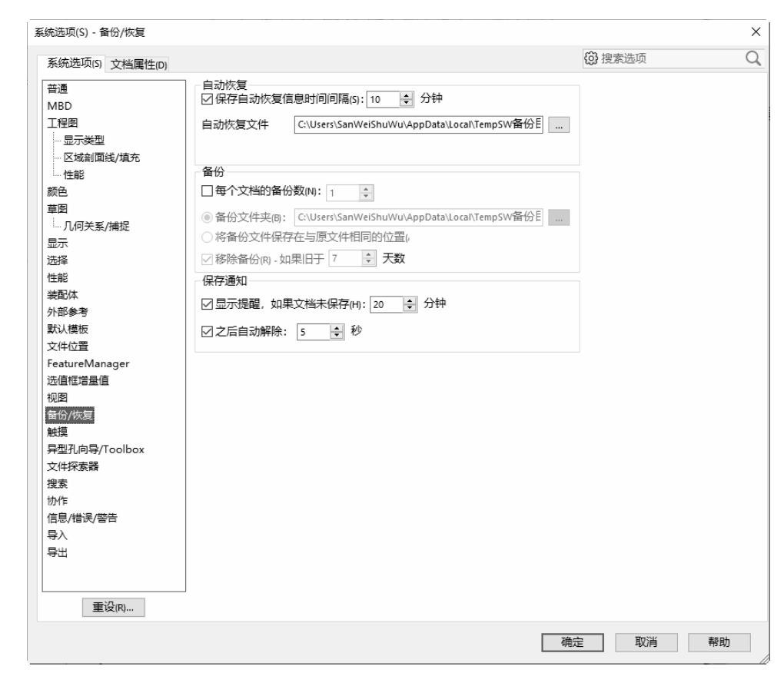Screen dimensions: 784x673
Task: Switch to 文档属性 tab
Action: (139, 64)
